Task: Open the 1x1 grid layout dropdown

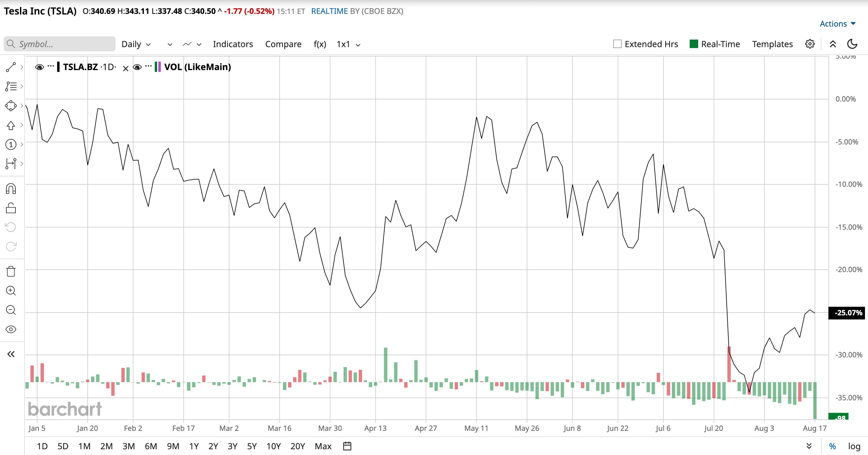Action: tap(348, 44)
